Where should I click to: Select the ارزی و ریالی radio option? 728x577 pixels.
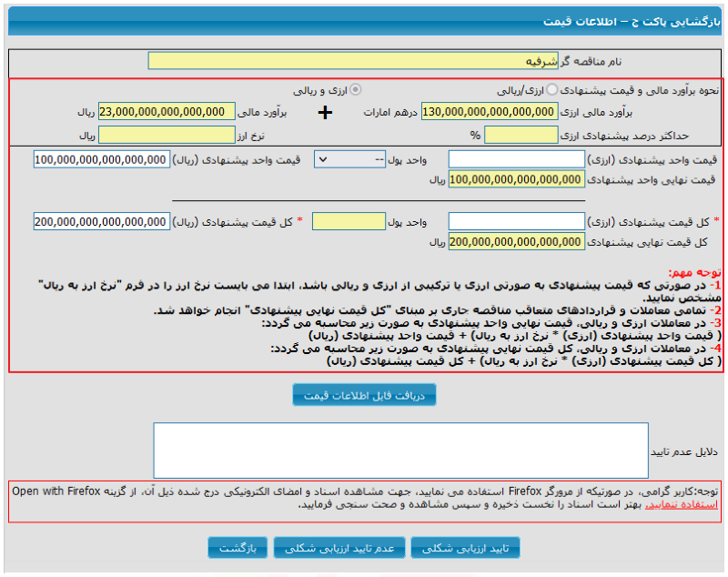pos(356,89)
